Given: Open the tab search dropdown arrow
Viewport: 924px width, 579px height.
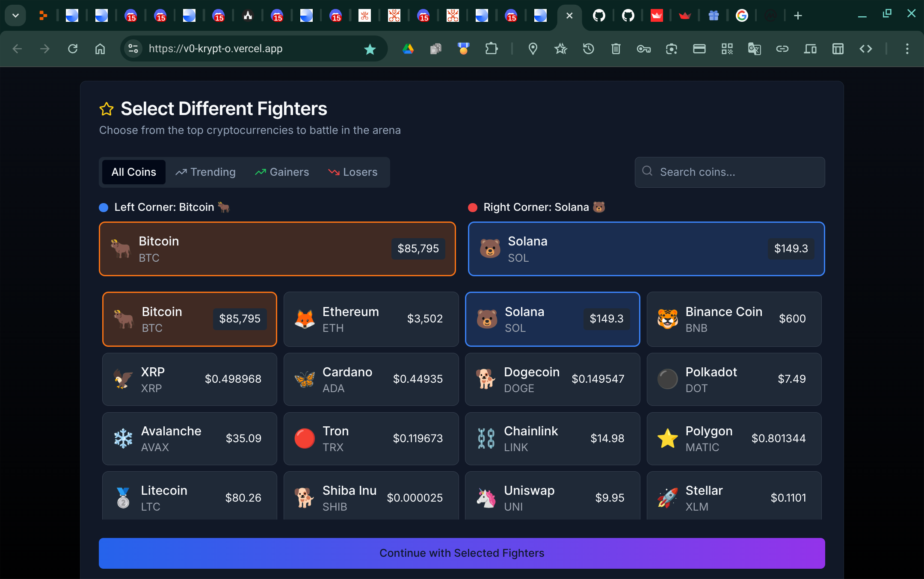Looking at the screenshot, I should click(15, 16).
